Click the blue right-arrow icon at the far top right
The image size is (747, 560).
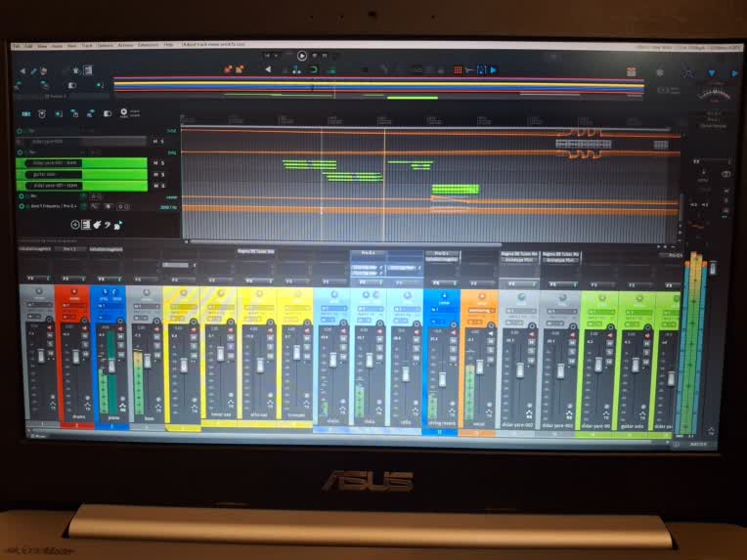(x=734, y=73)
